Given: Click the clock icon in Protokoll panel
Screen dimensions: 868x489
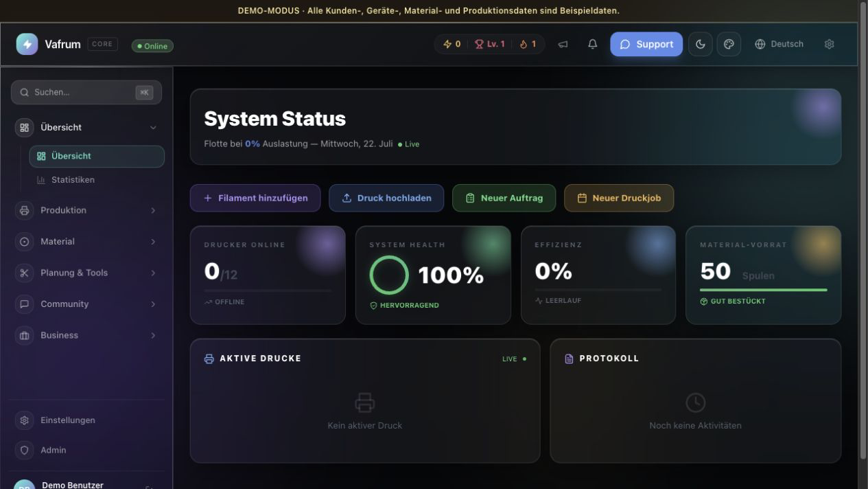Looking at the screenshot, I should pyautogui.click(x=695, y=402).
